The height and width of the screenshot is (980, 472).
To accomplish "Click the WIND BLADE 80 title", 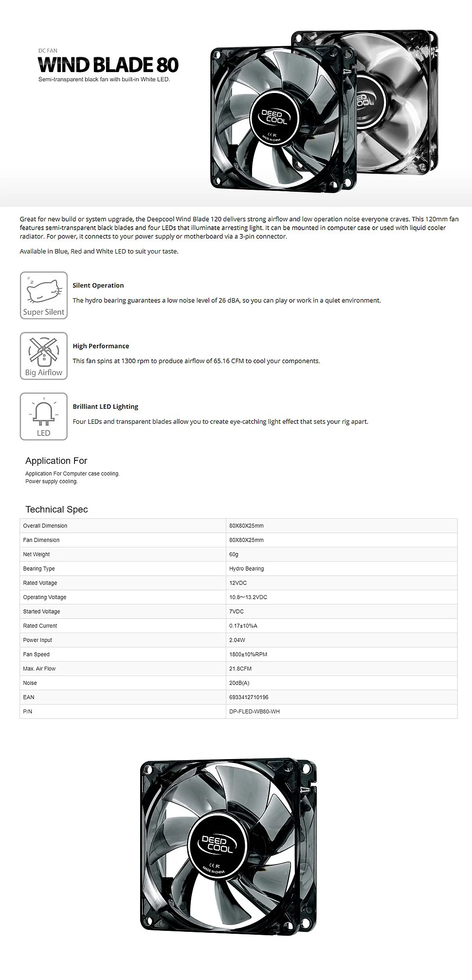I will click(108, 65).
